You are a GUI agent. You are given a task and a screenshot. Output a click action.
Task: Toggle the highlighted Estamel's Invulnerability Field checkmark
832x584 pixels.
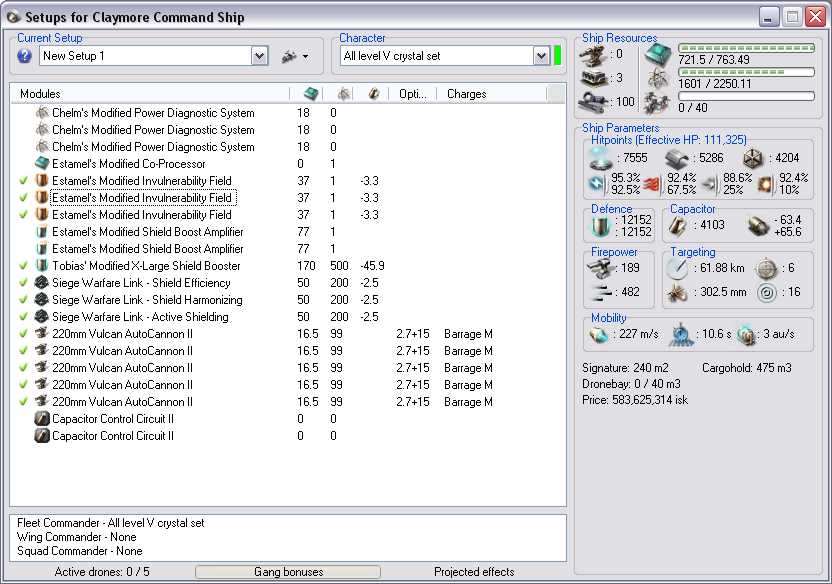pyautogui.click(x=23, y=198)
